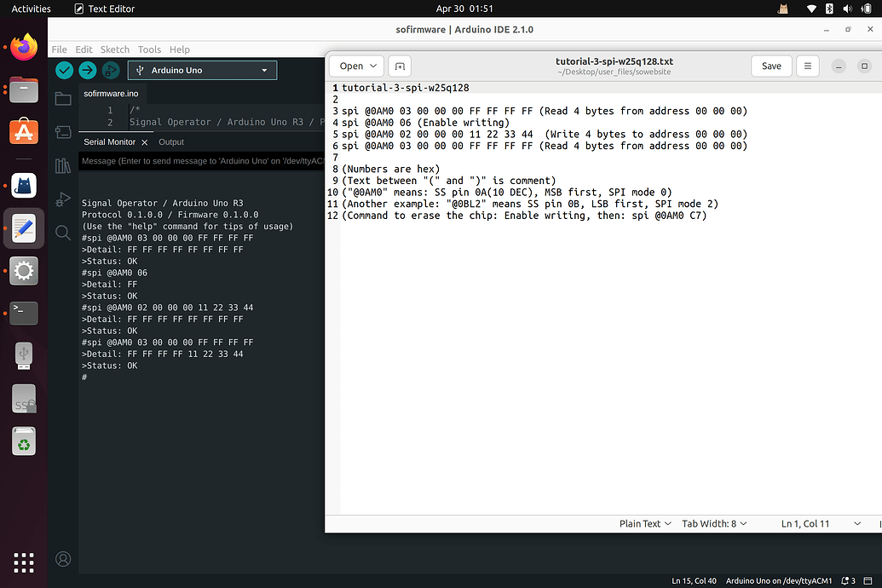Open the Arduino Uno board selector
The image size is (882, 588).
(201, 70)
